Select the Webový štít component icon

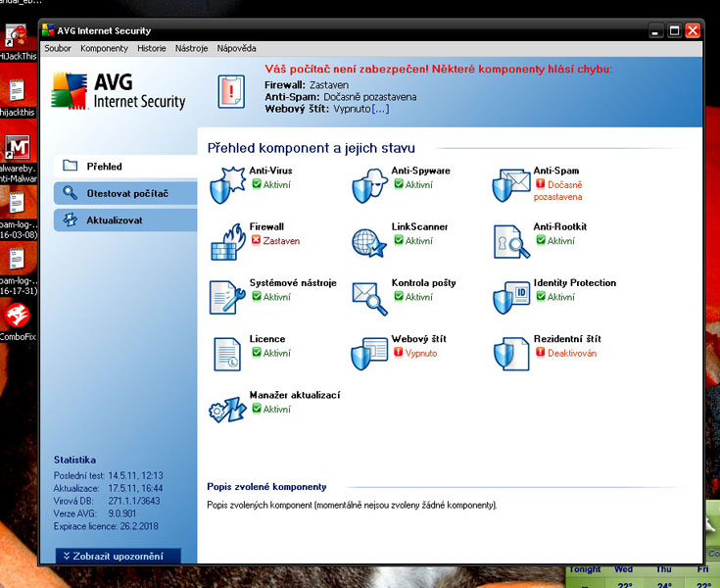tap(369, 354)
